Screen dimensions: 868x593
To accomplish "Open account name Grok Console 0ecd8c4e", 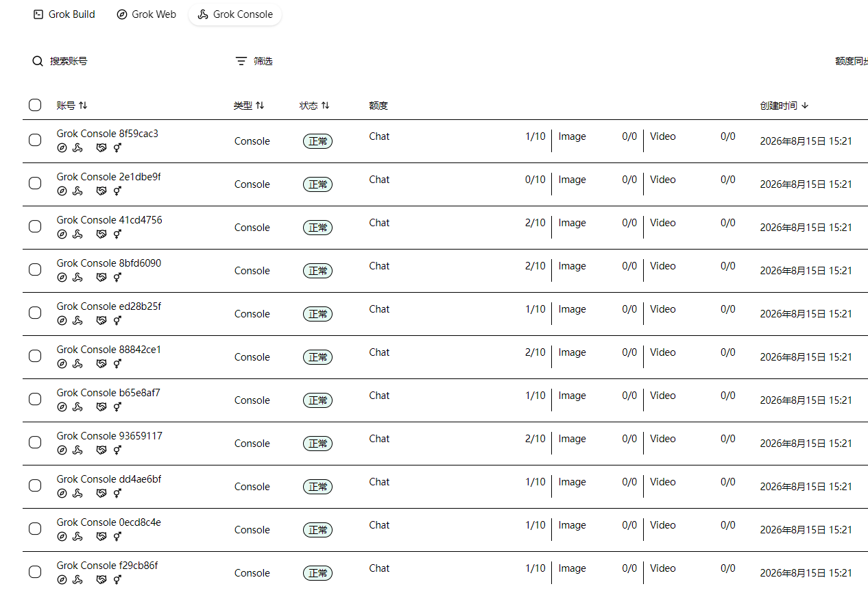I will (x=109, y=522).
